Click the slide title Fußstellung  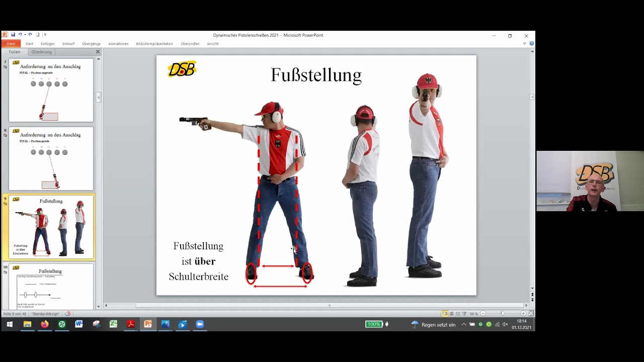tap(316, 75)
